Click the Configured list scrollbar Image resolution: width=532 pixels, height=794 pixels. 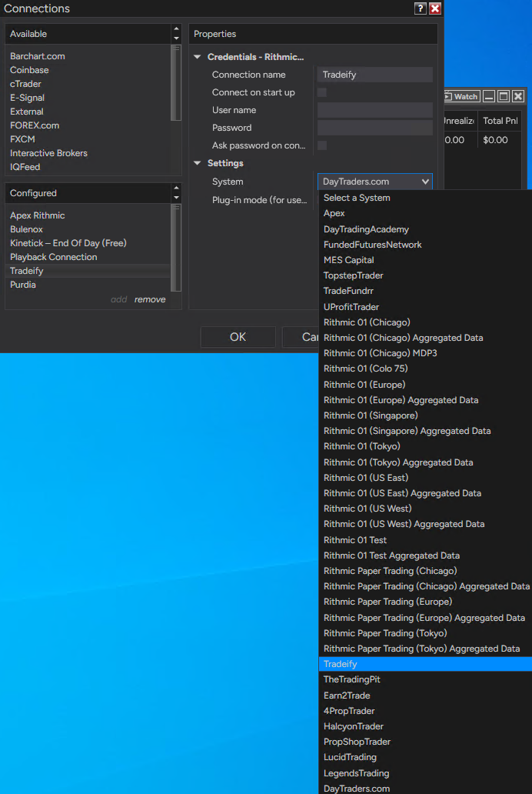click(x=175, y=248)
